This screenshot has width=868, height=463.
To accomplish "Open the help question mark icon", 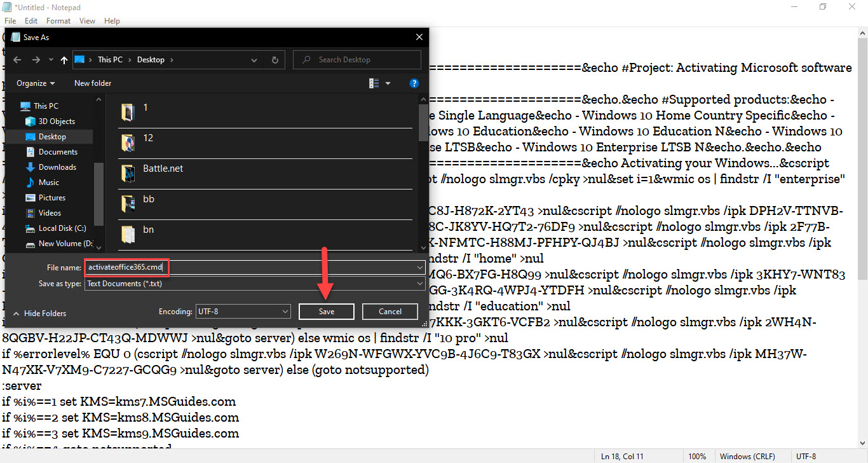I will 414,83.
